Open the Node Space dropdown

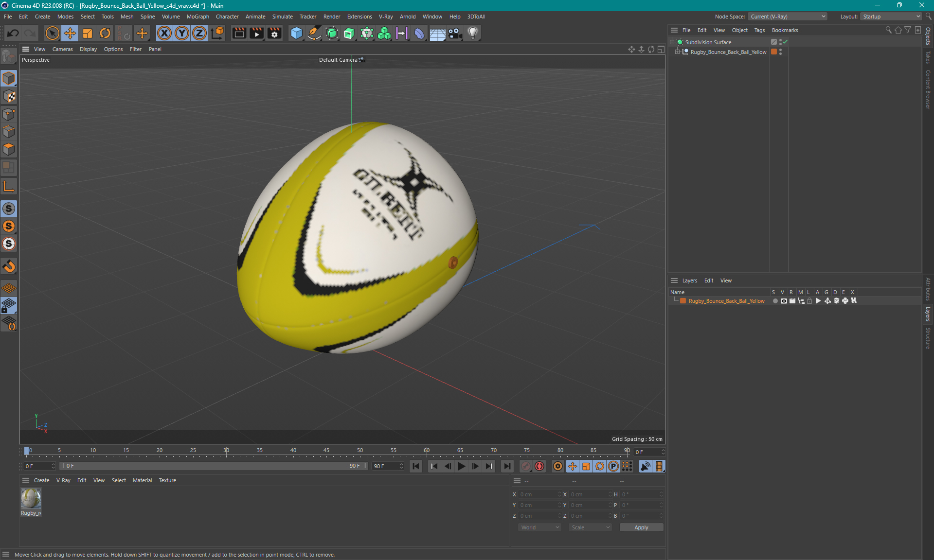click(788, 17)
